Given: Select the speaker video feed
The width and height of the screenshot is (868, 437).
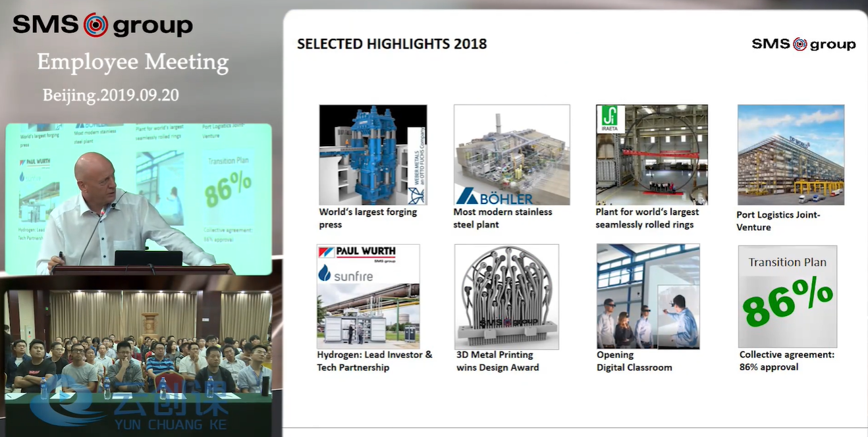Looking at the screenshot, I should [x=138, y=199].
